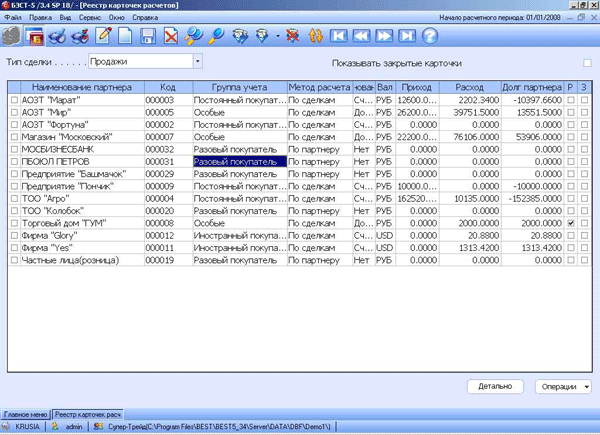This screenshot has width=600, height=435.
Task: Sort by Долг партнера column header
Action: click(x=532, y=87)
